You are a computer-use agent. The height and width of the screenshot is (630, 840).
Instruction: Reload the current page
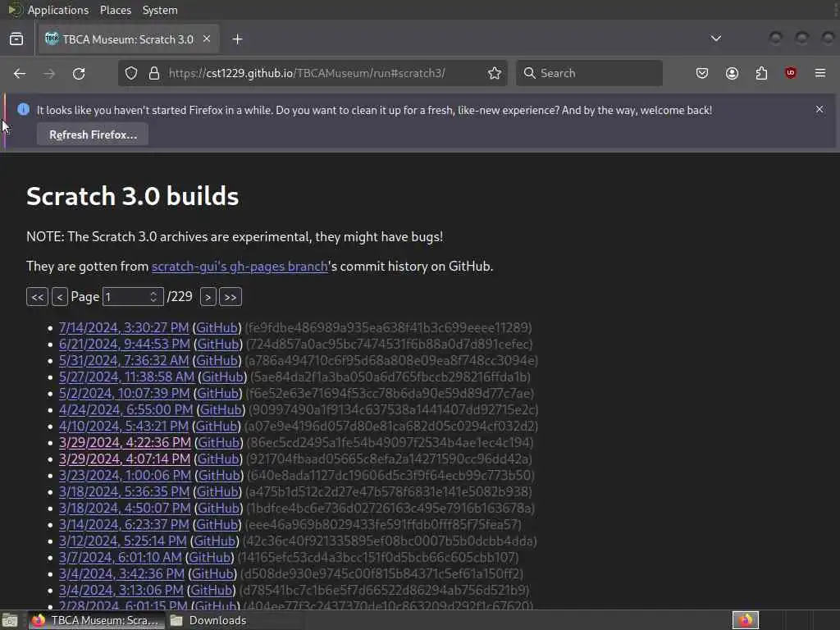click(x=79, y=73)
